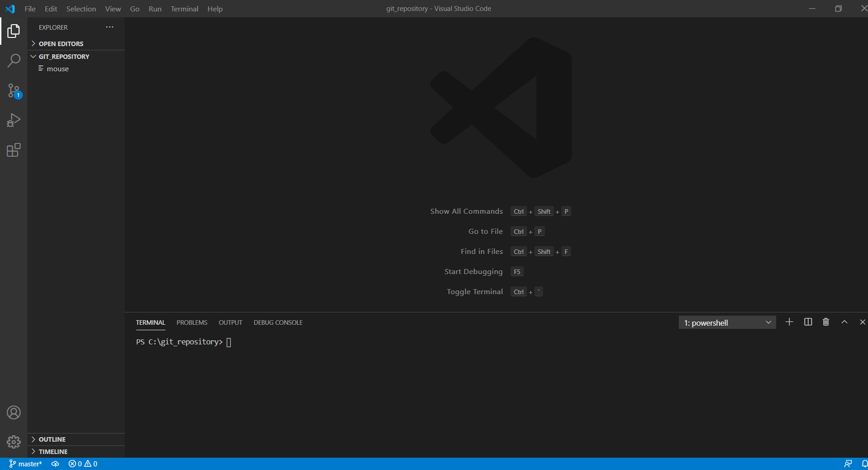Maximize the panel size with up chevron

pyautogui.click(x=844, y=322)
